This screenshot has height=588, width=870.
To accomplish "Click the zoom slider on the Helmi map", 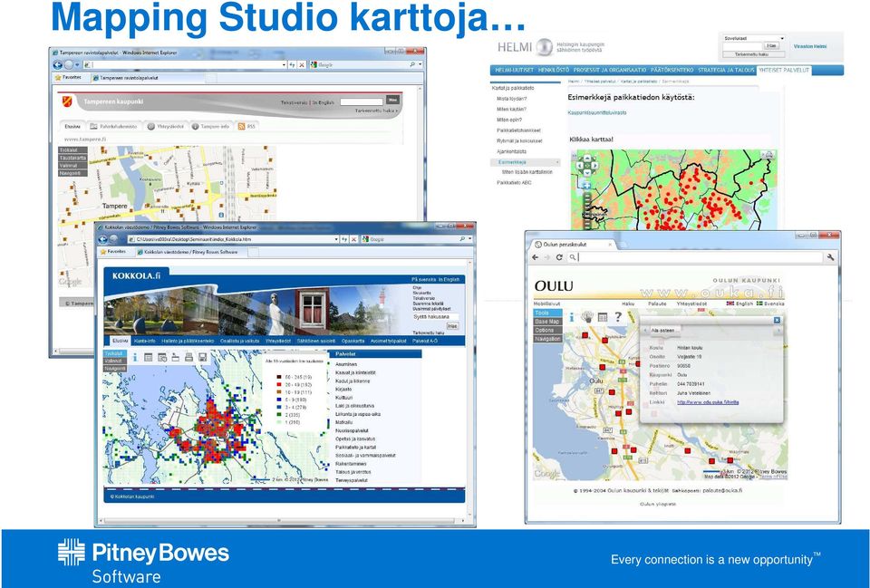I will coord(586,211).
